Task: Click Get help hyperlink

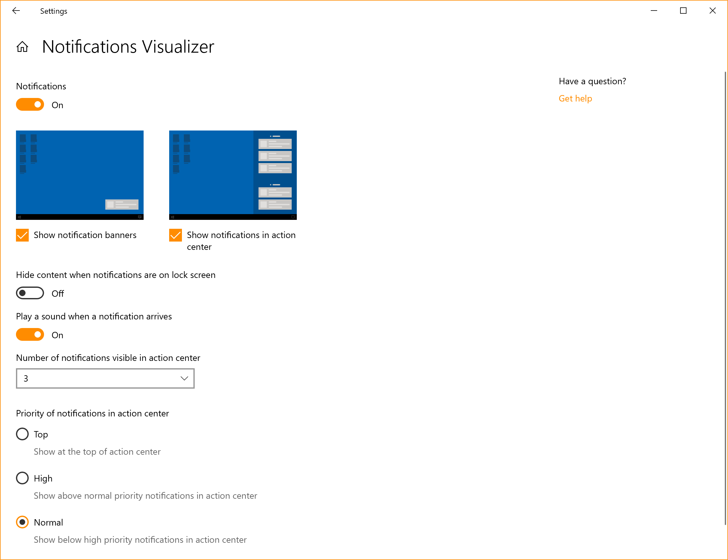Action: coord(575,98)
